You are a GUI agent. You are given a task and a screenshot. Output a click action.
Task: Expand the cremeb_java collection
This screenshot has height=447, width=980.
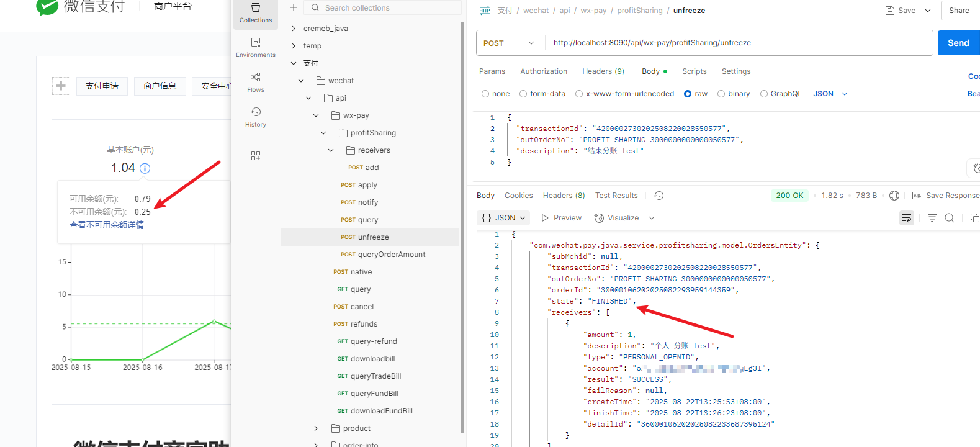click(x=294, y=29)
